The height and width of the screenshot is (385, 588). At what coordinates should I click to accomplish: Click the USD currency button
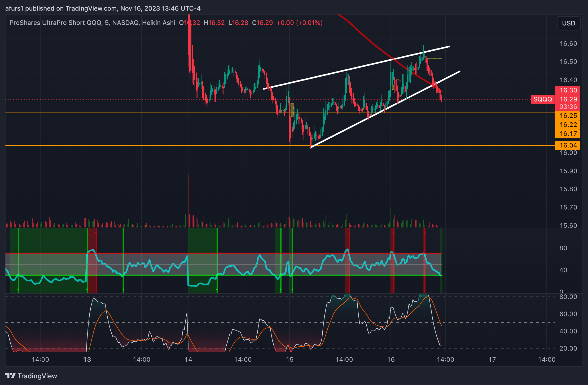coord(569,23)
